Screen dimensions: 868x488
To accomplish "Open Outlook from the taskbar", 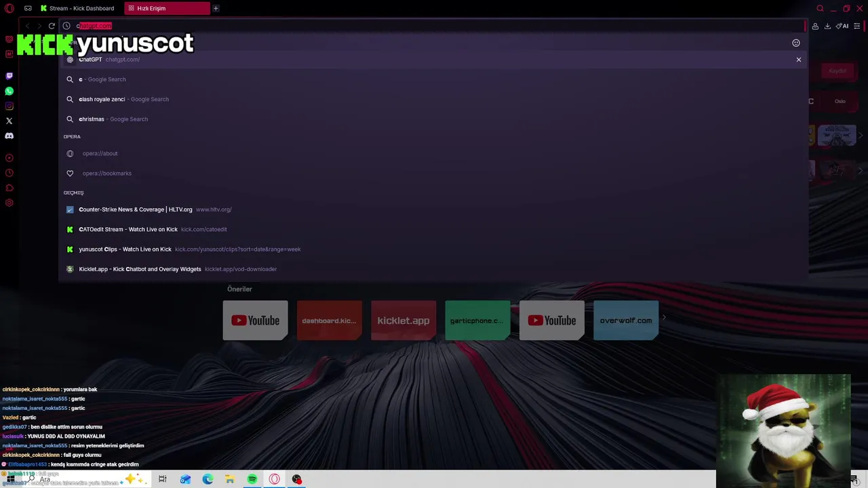I will coord(185,479).
